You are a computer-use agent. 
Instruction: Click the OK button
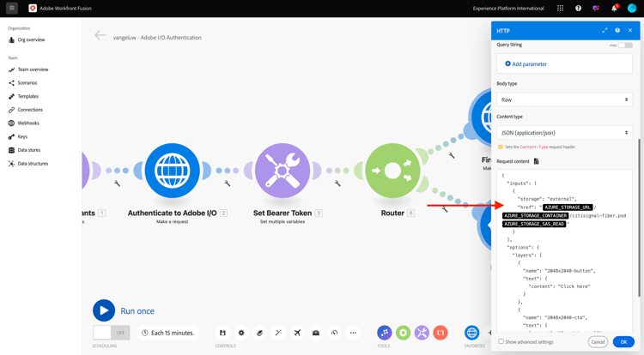coord(623,342)
